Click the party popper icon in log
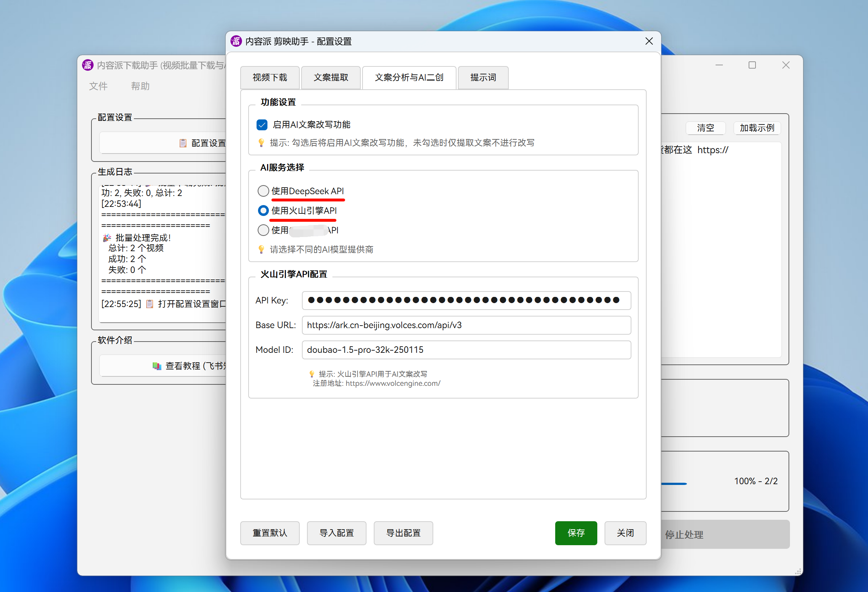 [x=107, y=237]
